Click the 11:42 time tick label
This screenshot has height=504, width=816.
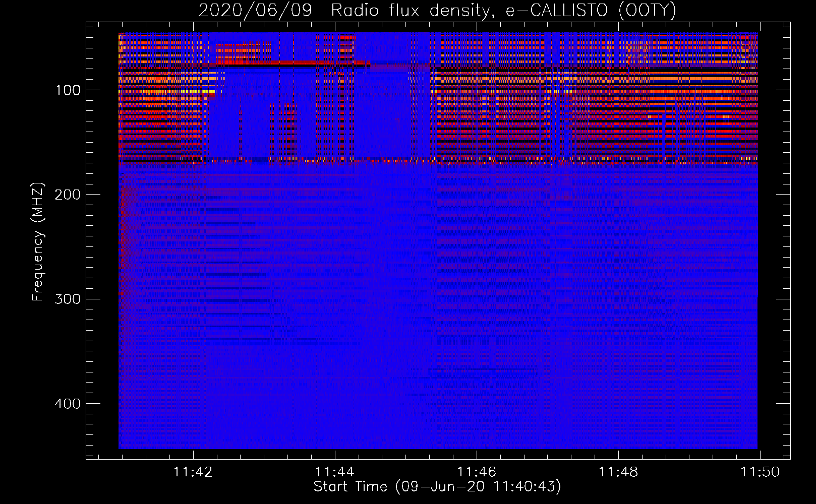pos(193,472)
